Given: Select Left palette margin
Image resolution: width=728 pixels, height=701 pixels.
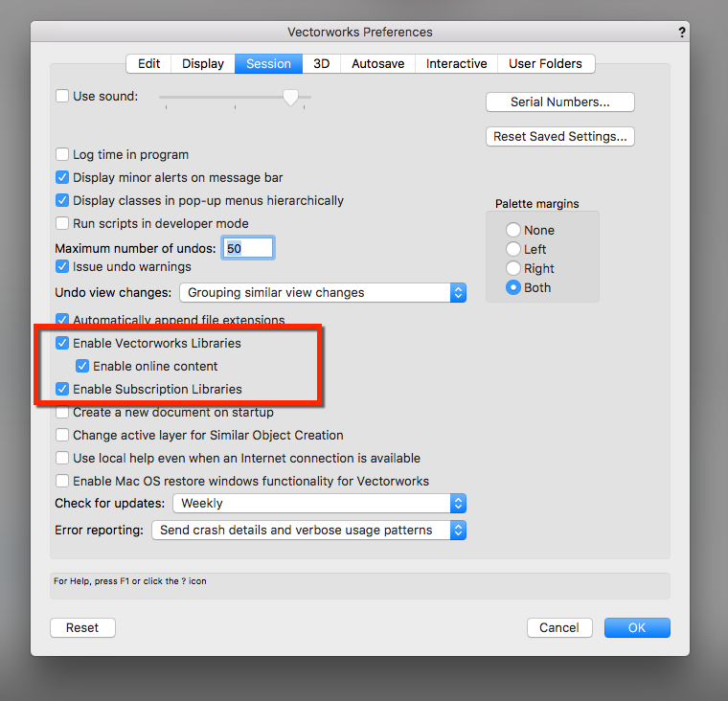Looking at the screenshot, I should tap(513, 249).
